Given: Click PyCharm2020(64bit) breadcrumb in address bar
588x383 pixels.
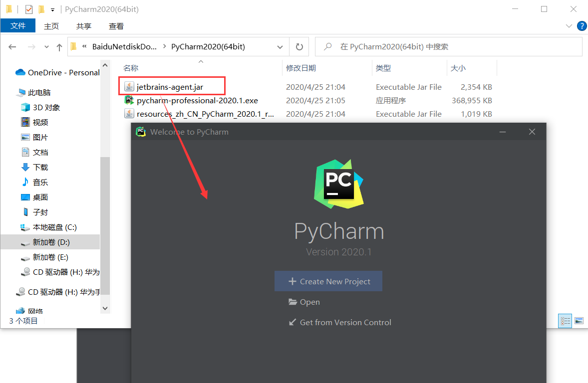Looking at the screenshot, I should pos(208,47).
